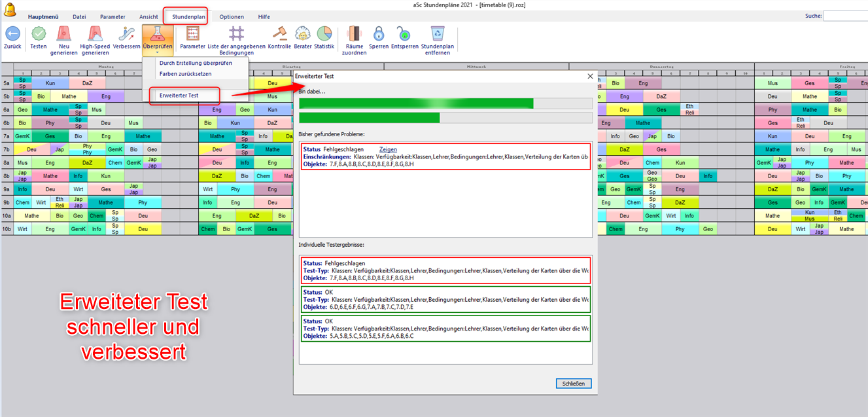Click the Zeigen link in dialog
This screenshot has width=868, height=417.
tap(388, 150)
